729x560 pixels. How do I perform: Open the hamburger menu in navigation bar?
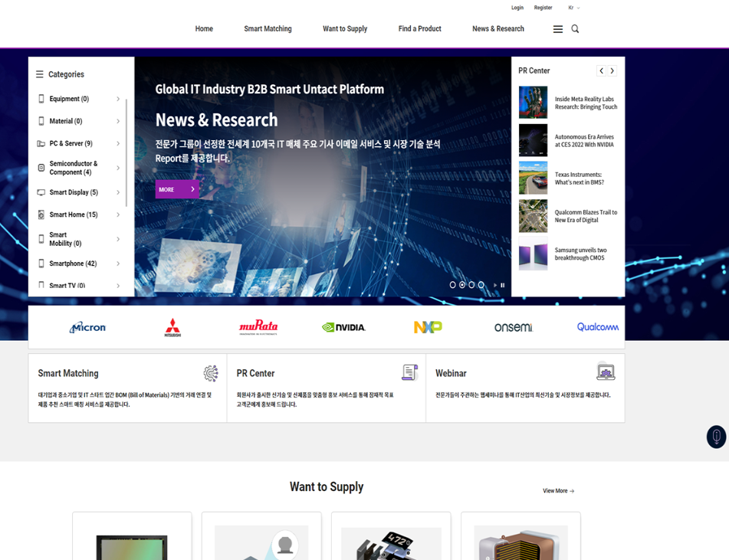[x=557, y=29]
